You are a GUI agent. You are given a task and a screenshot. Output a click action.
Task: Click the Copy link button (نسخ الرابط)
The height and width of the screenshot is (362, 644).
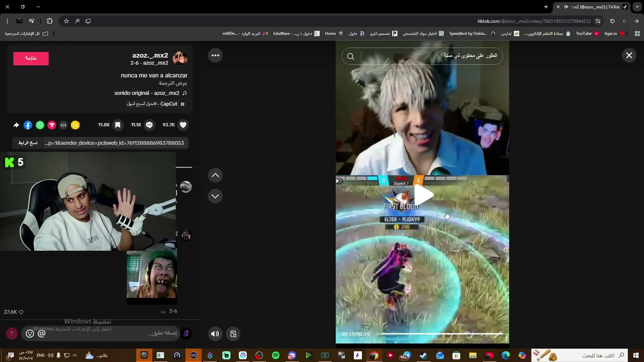(28, 143)
